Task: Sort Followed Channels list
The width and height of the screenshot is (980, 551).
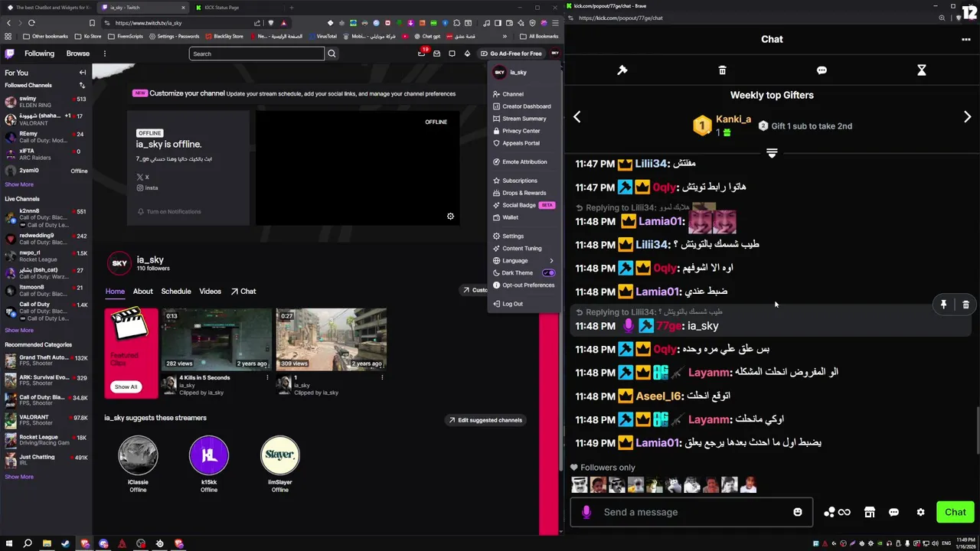Action: pos(82,85)
